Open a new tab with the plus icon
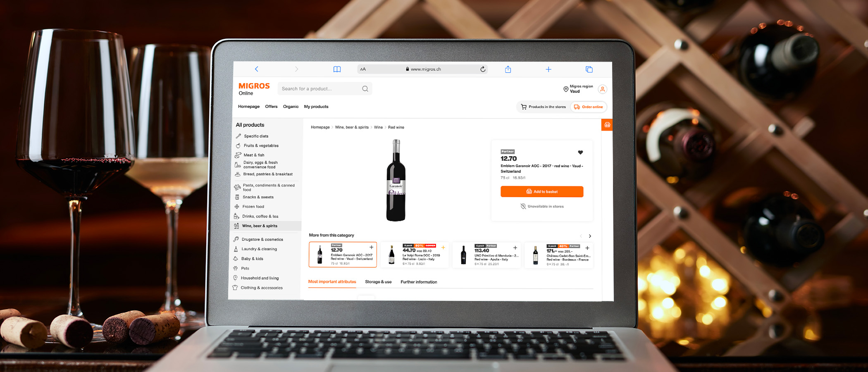Viewport: 868px width, 372px height. click(548, 69)
